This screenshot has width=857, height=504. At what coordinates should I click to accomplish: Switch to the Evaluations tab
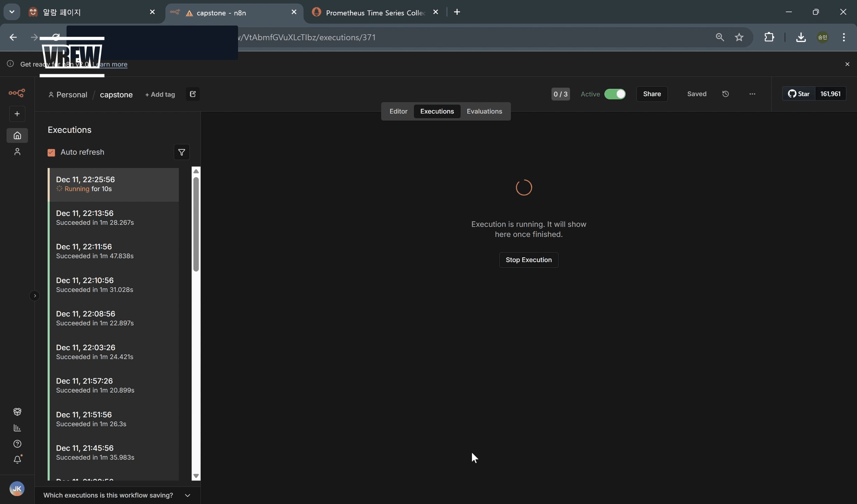484,111
